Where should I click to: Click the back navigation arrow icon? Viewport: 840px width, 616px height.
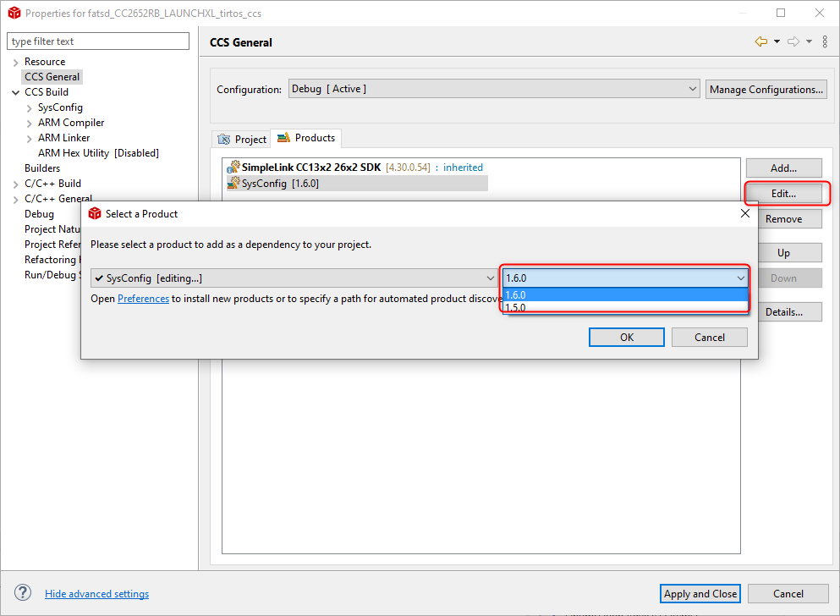760,41
